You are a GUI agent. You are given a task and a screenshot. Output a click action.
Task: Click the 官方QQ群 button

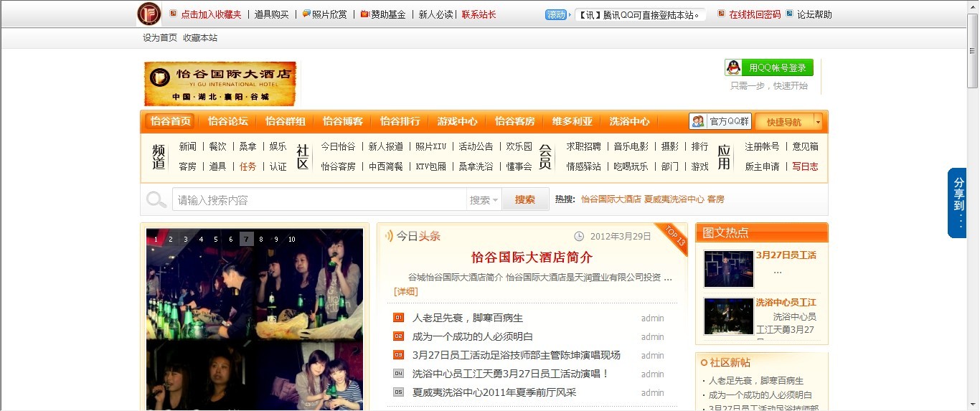(720, 121)
